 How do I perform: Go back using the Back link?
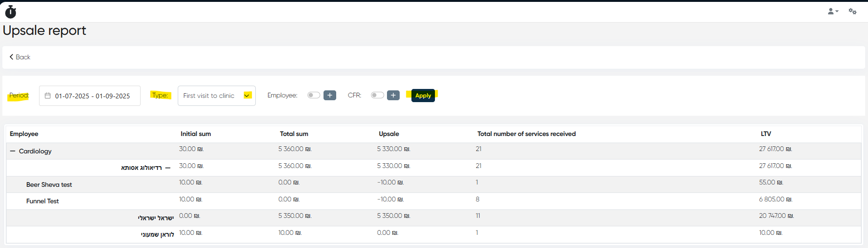pyautogui.click(x=23, y=57)
